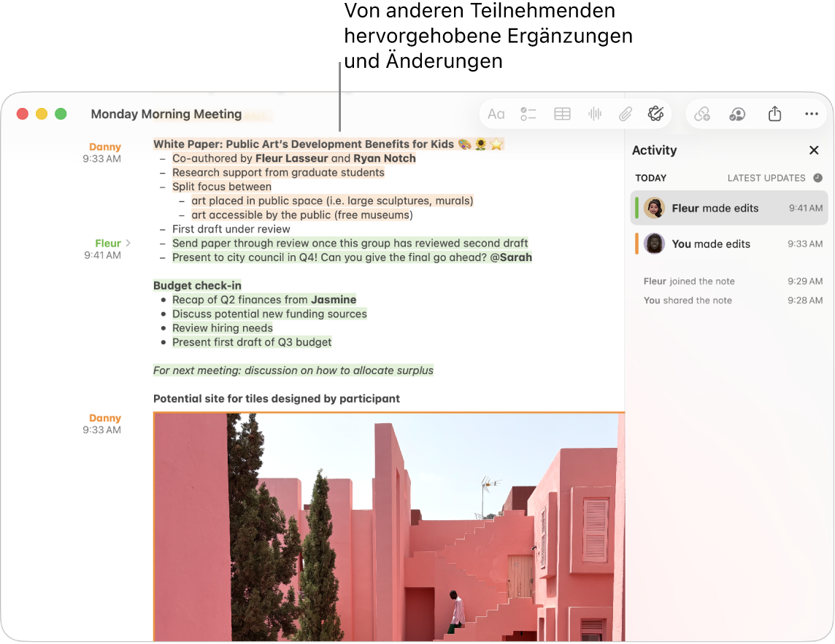
Task: Click the 'White Paper' heading line
Action: [328, 144]
